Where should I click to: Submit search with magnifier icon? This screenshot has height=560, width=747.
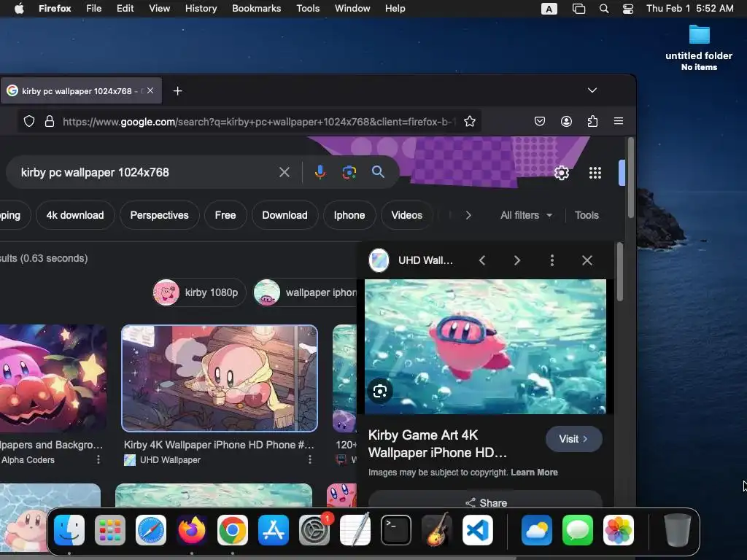tap(379, 172)
